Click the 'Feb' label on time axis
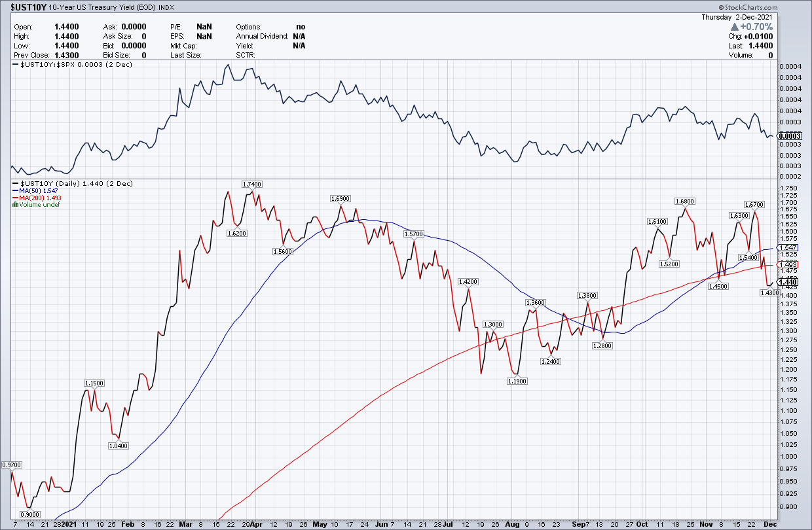The width and height of the screenshot is (812, 530). [x=128, y=524]
